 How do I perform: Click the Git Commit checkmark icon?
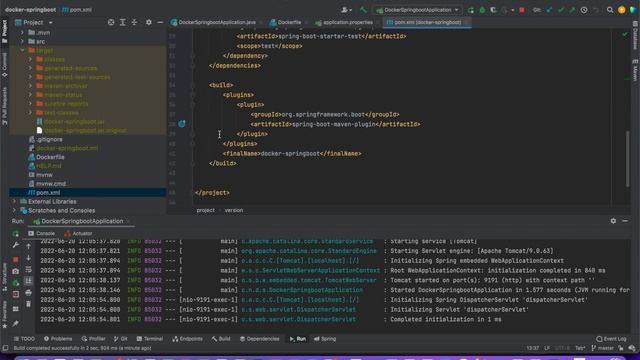pos(561,10)
